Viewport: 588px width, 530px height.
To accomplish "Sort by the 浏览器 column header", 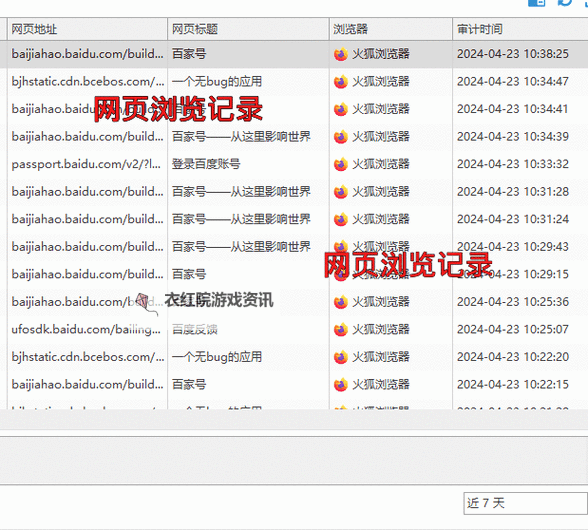I will click(391, 29).
